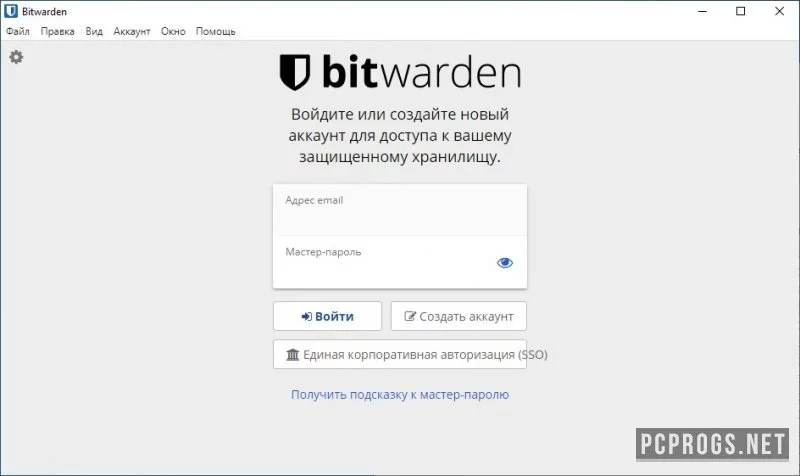Click the Войти login button

328,316
